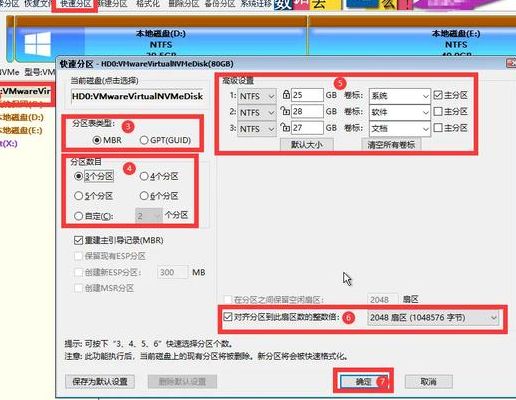Open the 快速分区 toolbar item
Screen dimensions: 516x400
75,4
